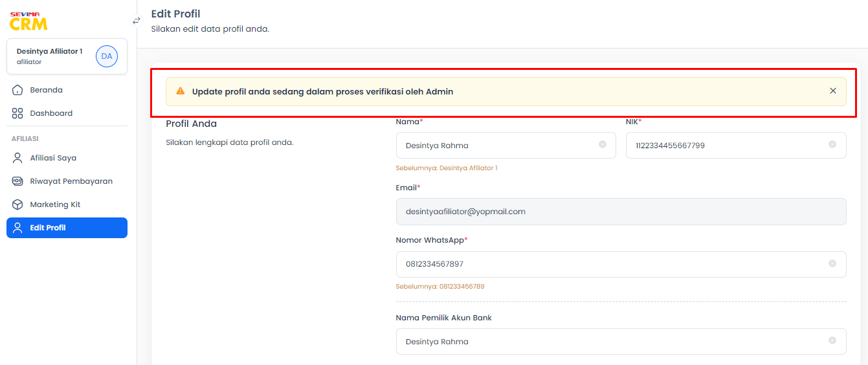The image size is (868, 365).
Task: Open the Desintya Afiliator 1 user card
Action: (67, 56)
